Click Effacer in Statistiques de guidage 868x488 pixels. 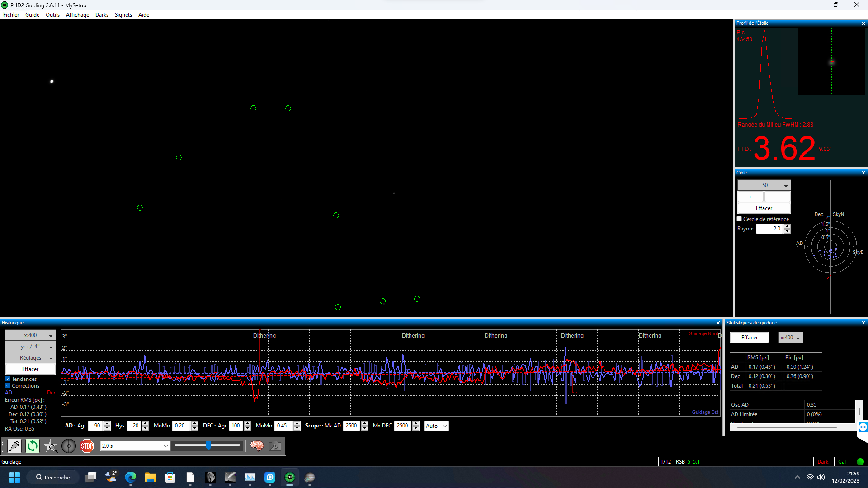(x=750, y=338)
